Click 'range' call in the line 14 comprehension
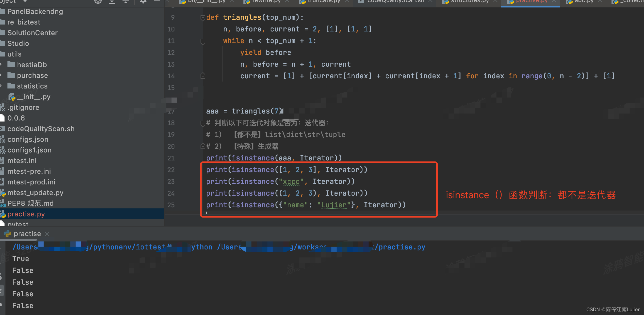The width and height of the screenshot is (644, 315). [x=532, y=76]
